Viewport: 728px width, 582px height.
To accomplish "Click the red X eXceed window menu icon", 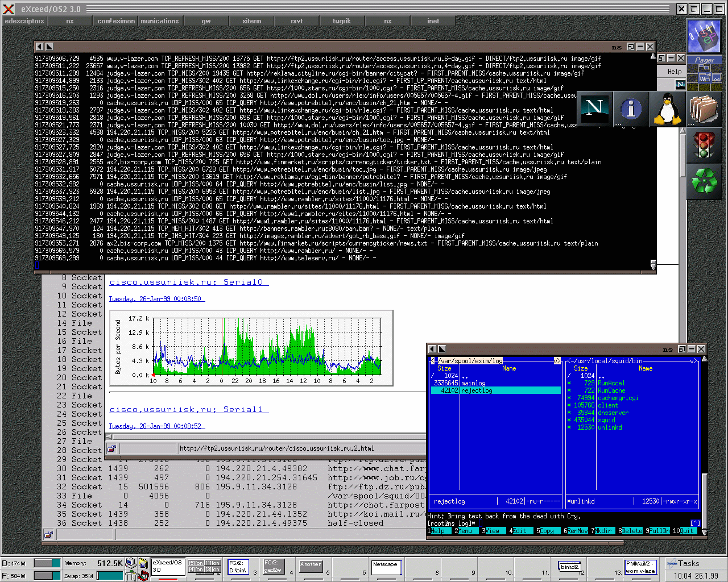I will [x=9, y=9].
